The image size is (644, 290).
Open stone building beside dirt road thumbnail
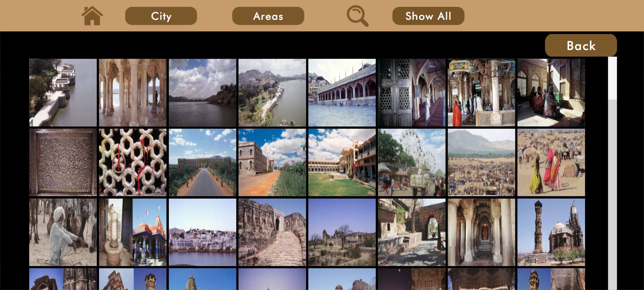click(272, 162)
